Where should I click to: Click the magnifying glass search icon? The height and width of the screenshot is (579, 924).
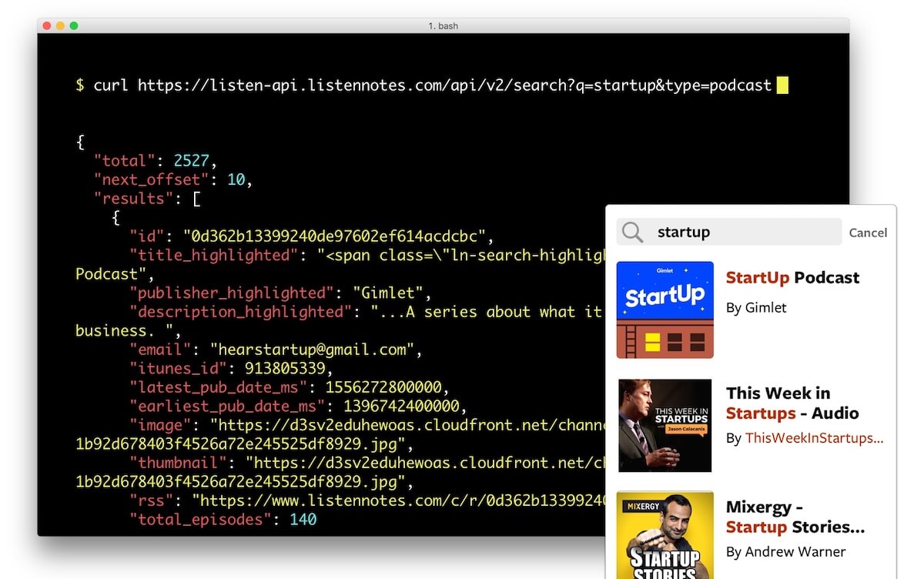click(633, 232)
